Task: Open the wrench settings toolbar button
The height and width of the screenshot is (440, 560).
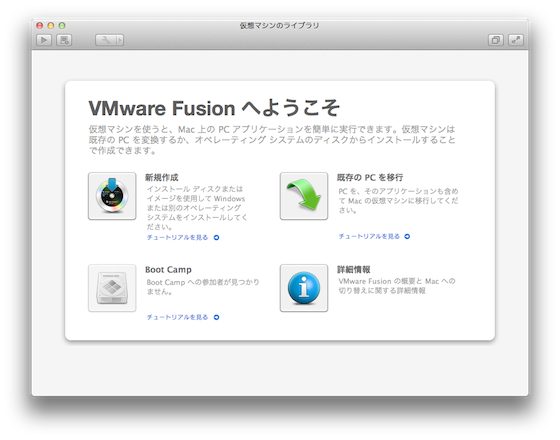Action: pos(105,40)
